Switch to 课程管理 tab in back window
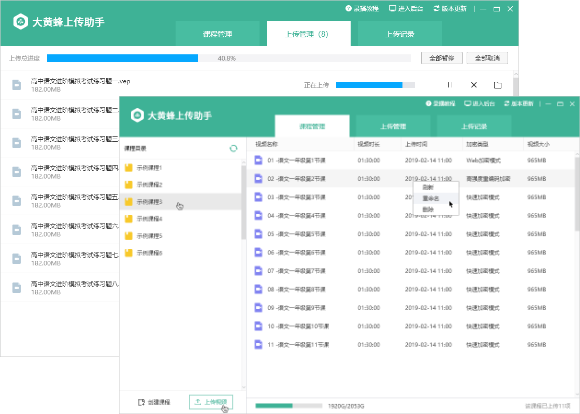 click(x=218, y=34)
